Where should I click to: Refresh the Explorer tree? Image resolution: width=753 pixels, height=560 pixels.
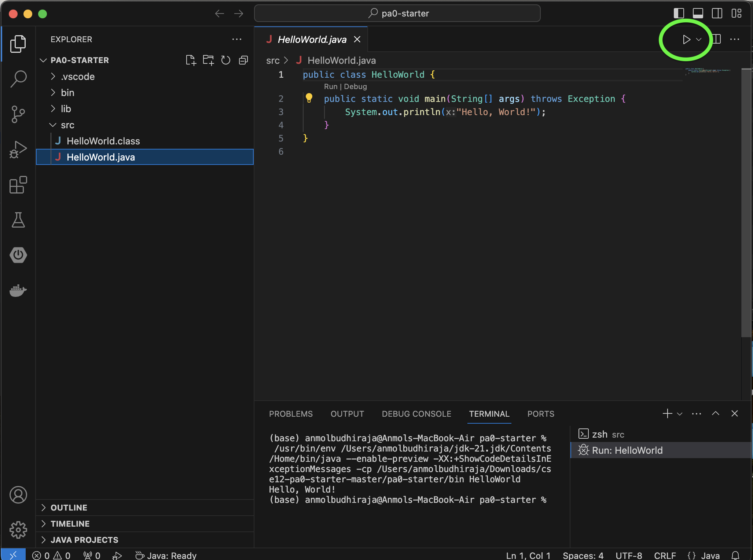(226, 60)
